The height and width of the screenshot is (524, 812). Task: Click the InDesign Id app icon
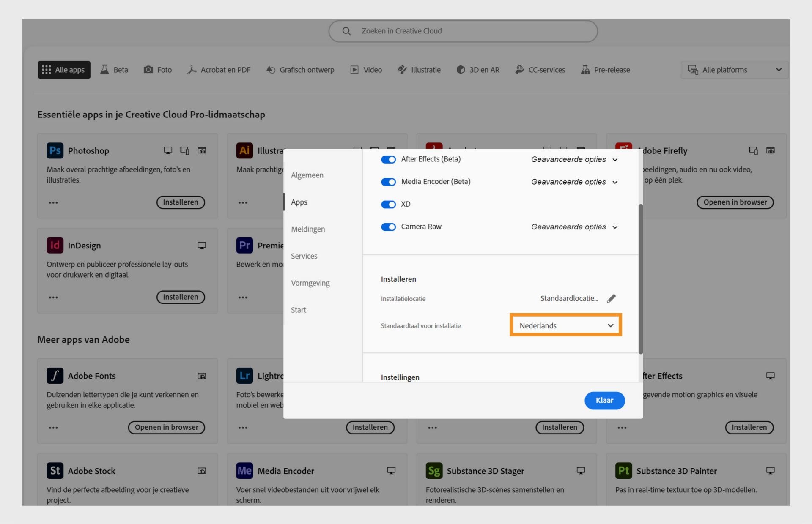(x=55, y=246)
